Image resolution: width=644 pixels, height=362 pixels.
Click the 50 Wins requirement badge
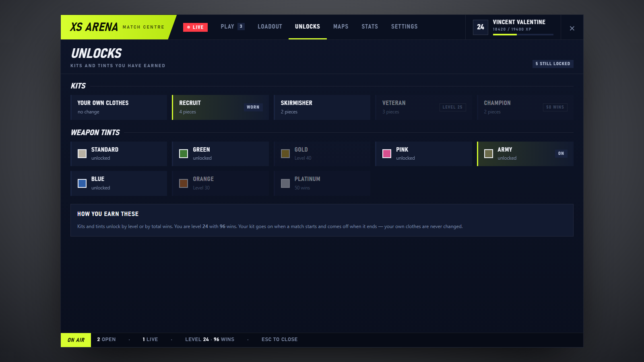point(555,107)
